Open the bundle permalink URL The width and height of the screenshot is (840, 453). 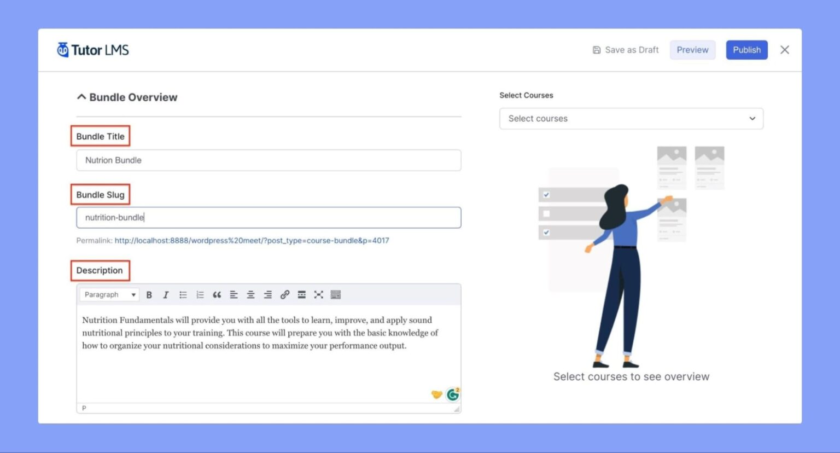pyautogui.click(x=251, y=241)
